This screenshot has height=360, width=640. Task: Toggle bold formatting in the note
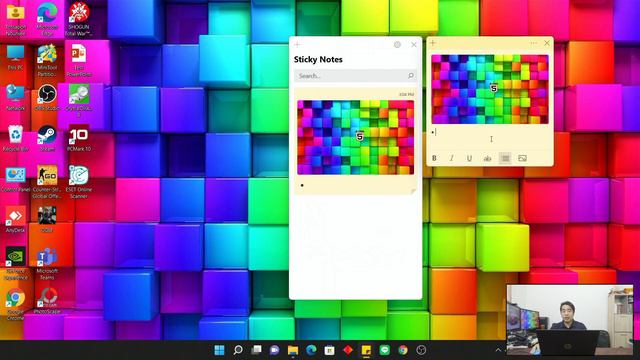[x=434, y=158]
